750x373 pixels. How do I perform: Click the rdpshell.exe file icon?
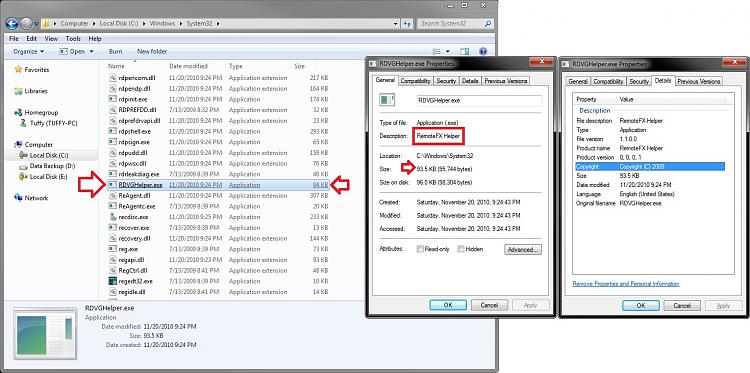pos(112,131)
